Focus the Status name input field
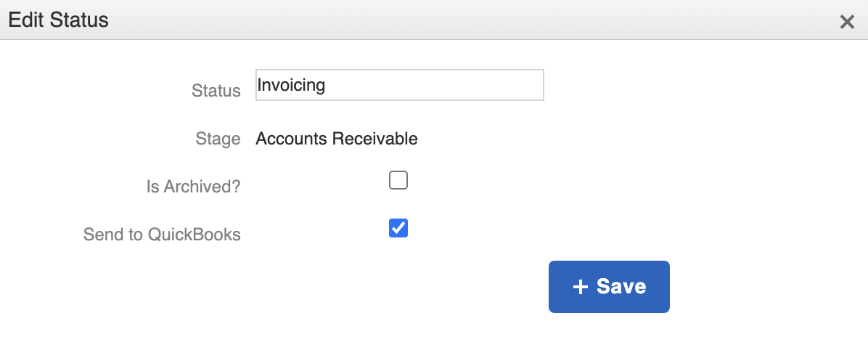The height and width of the screenshot is (350, 868). [x=399, y=85]
